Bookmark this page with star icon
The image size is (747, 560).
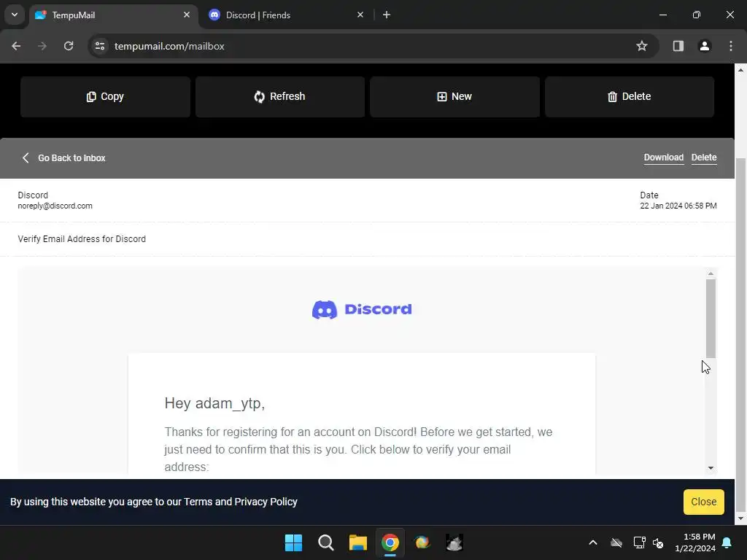coord(642,46)
